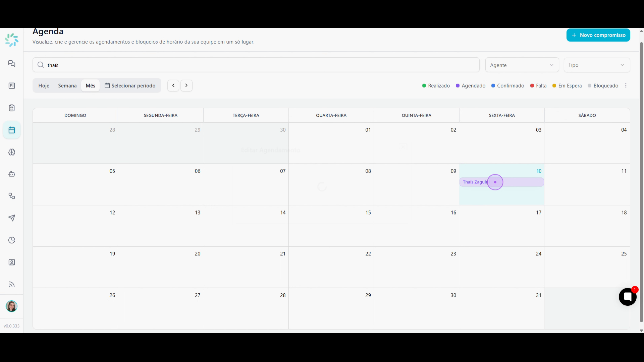Open the pie chart reports icon
The height and width of the screenshot is (362, 644).
12,240
